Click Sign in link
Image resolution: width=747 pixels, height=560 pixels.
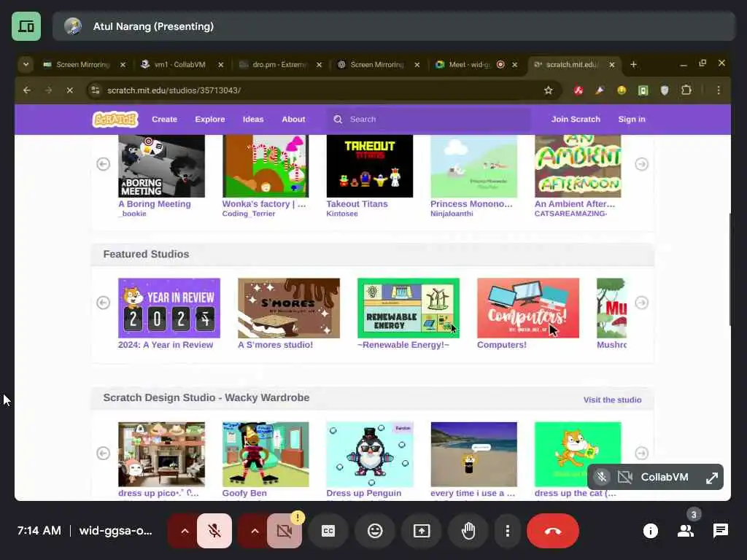(x=632, y=119)
